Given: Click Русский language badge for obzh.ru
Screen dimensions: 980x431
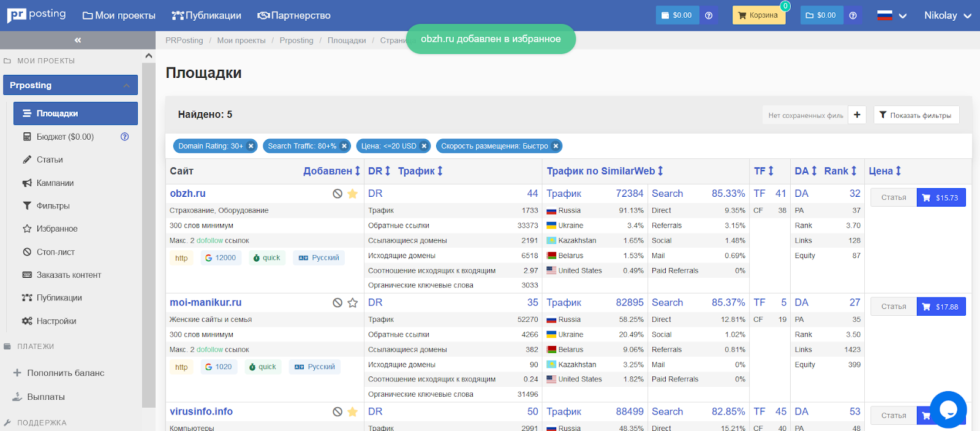Looking at the screenshot, I should tap(319, 258).
